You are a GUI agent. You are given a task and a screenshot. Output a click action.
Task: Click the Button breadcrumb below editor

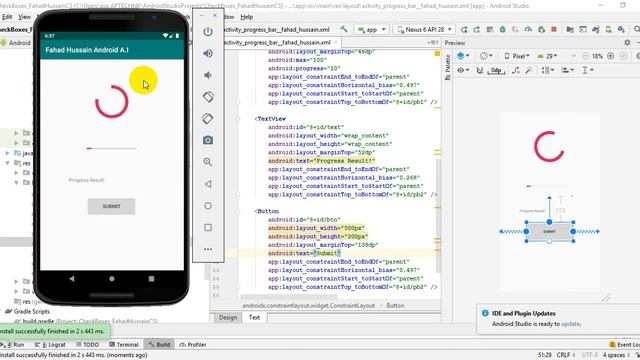pyautogui.click(x=395, y=305)
